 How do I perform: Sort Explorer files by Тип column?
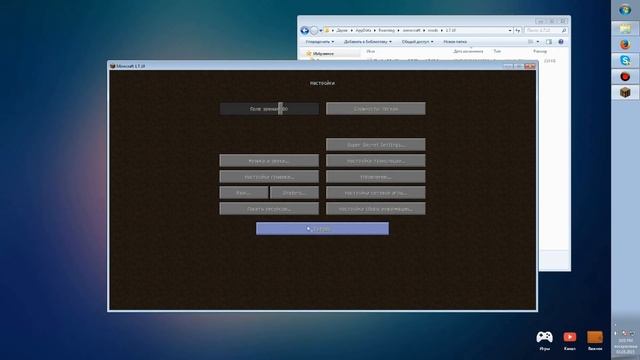[x=497, y=51]
